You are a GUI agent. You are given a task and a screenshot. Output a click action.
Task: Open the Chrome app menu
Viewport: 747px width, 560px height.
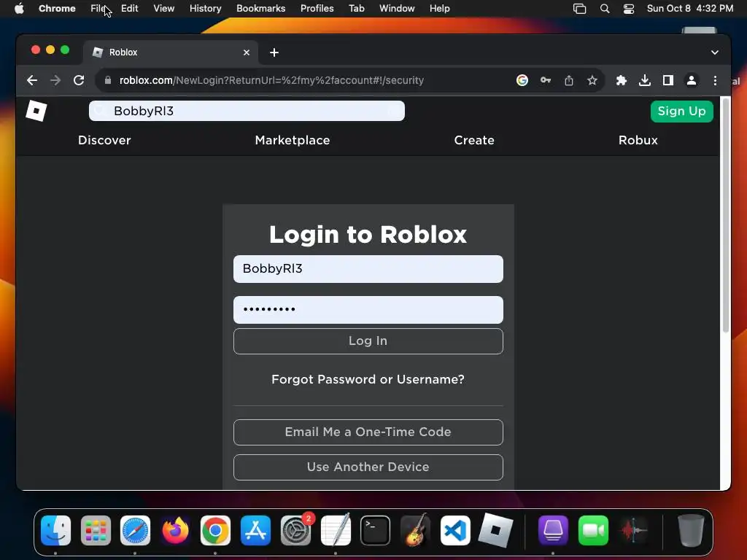point(57,9)
